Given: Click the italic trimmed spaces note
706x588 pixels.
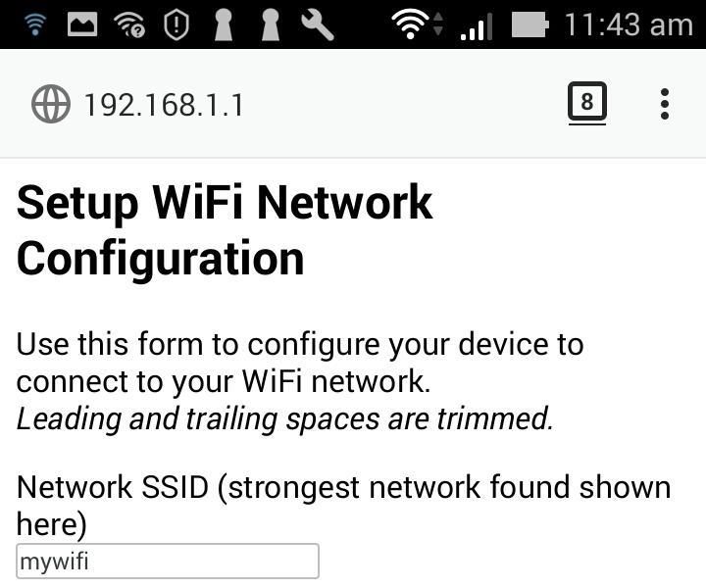Looking at the screenshot, I should 285,418.
